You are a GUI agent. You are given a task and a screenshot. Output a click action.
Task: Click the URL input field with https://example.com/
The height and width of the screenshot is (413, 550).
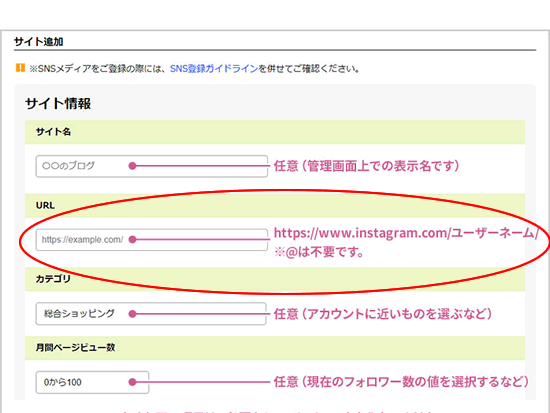[x=152, y=240]
